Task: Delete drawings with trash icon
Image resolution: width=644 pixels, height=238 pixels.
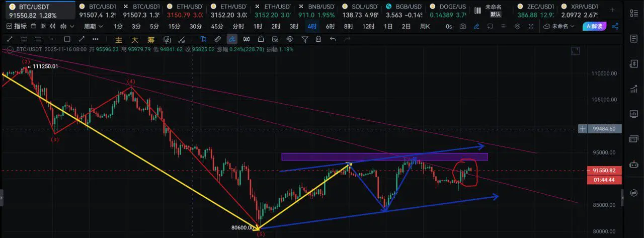Action: [318, 39]
